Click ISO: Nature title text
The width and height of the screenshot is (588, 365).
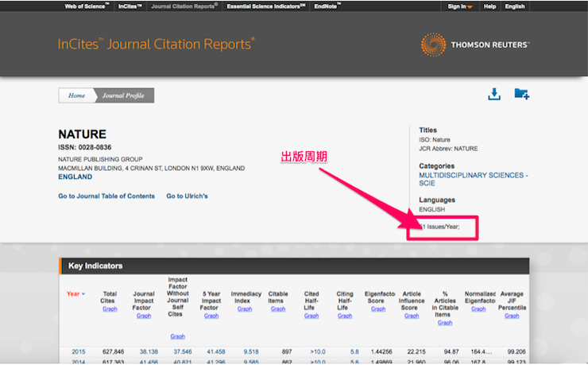(435, 140)
